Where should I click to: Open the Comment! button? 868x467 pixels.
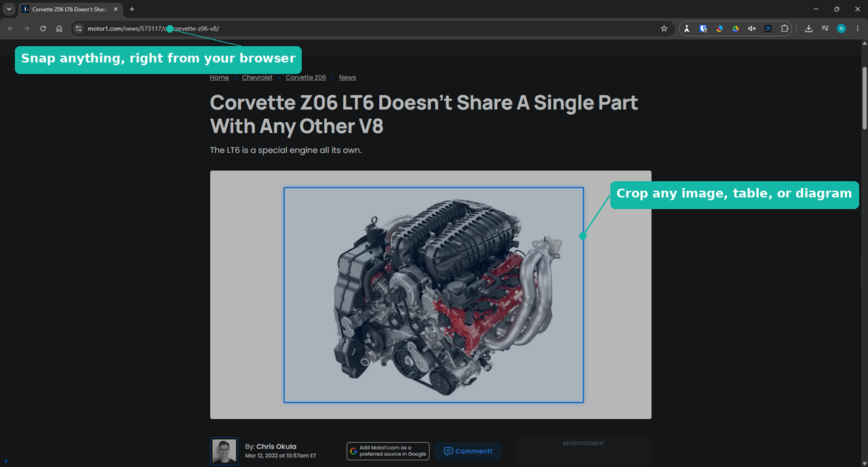click(x=468, y=451)
